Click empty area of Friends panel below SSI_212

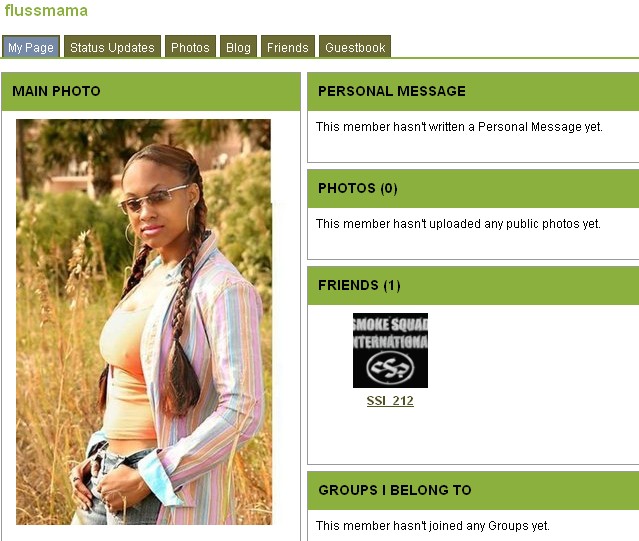point(473,436)
